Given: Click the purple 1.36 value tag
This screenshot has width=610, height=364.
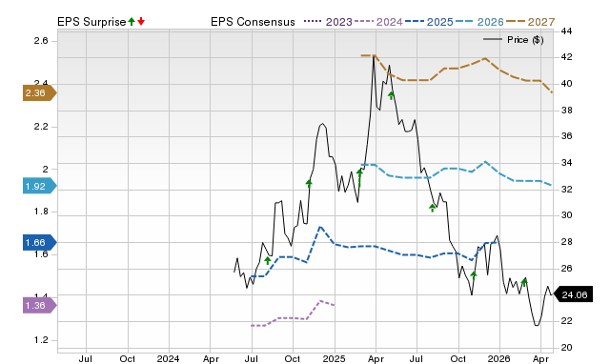Looking at the screenshot, I should (40, 305).
